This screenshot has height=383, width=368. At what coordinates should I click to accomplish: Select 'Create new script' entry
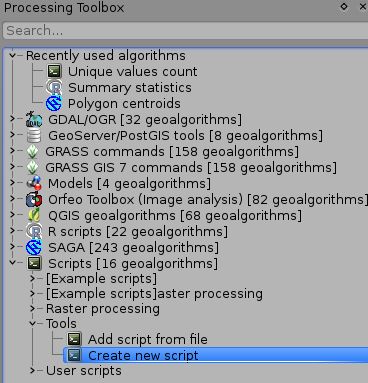(x=143, y=356)
